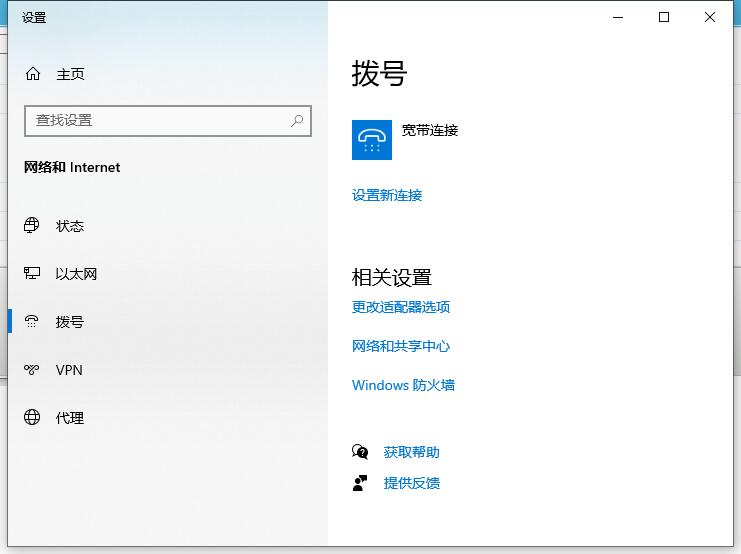The height and width of the screenshot is (554, 741).
Task: Minimize the 设置 window
Action: coord(618,17)
